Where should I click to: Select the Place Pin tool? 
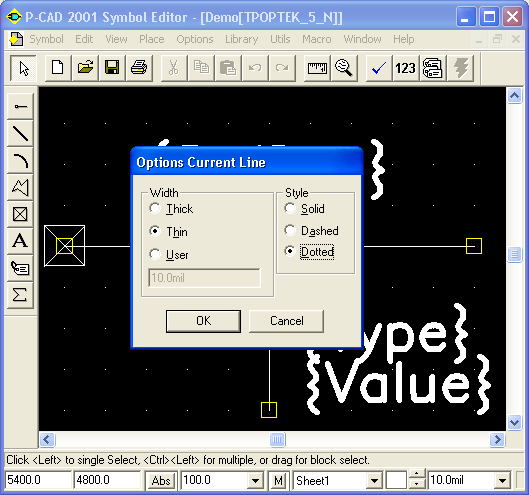[x=20, y=107]
